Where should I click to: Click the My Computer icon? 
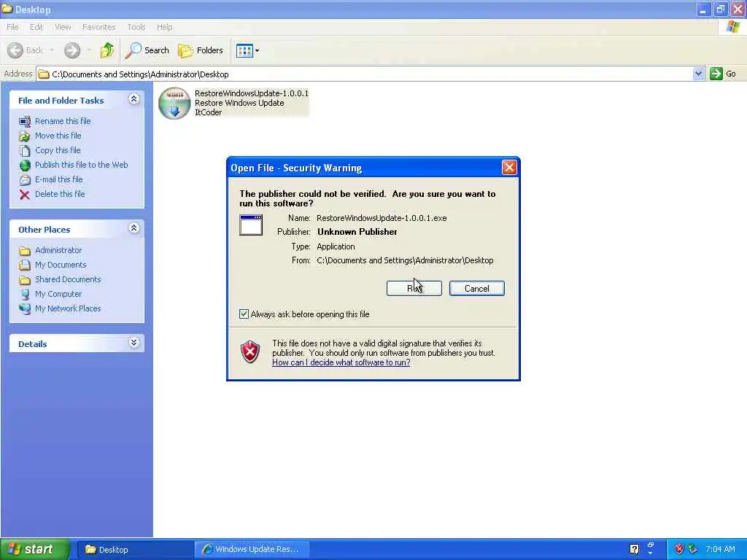25,295
